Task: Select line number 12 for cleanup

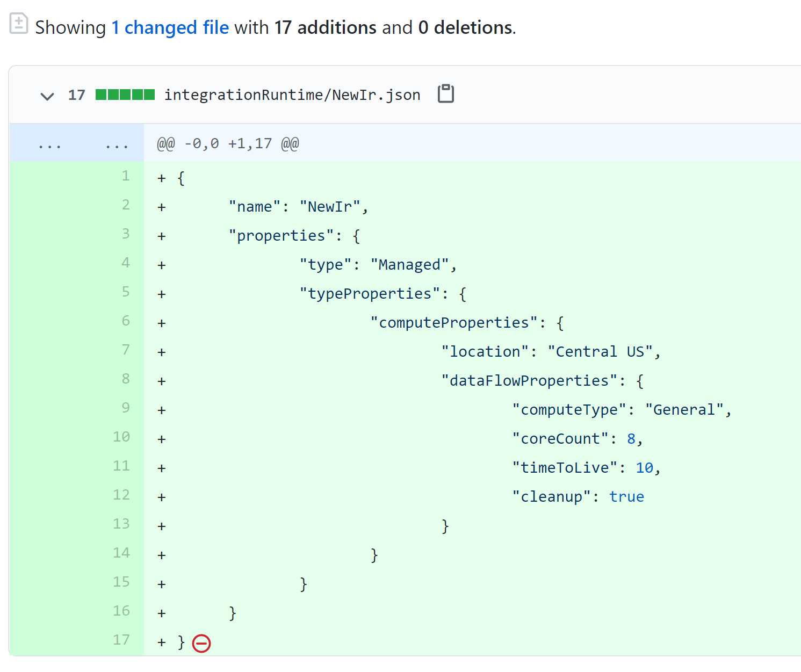Action: (x=121, y=495)
